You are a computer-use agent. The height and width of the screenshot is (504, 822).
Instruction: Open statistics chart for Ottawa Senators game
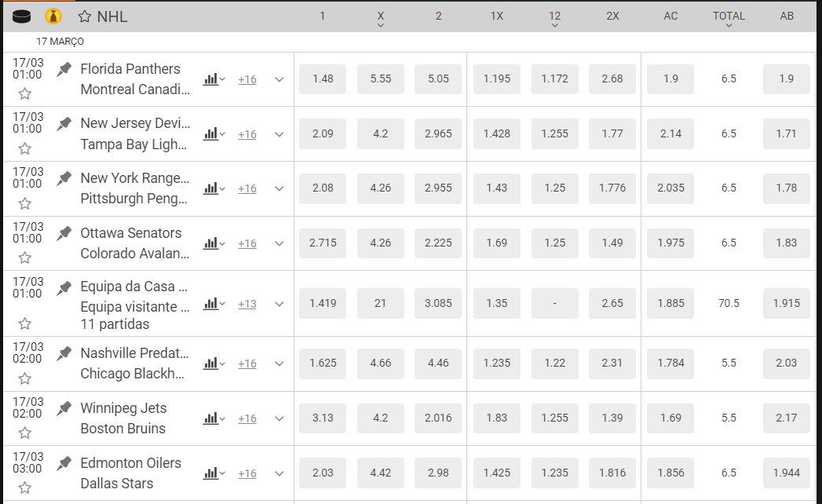pos(210,243)
